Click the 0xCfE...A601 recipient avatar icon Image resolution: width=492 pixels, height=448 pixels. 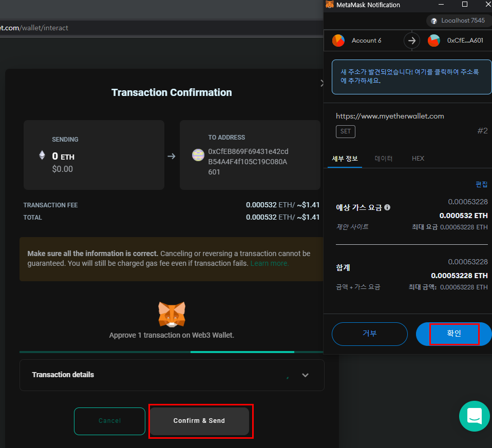[x=433, y=41]
